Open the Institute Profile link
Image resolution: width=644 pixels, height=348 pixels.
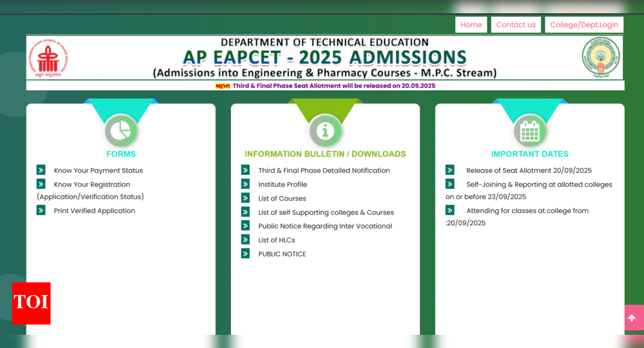point(282,184)
